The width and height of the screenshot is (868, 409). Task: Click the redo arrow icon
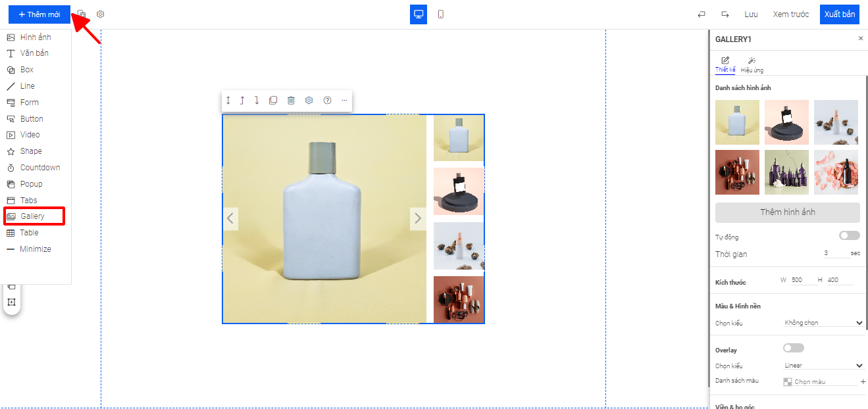pyautogui.click(x=725, y=14)
